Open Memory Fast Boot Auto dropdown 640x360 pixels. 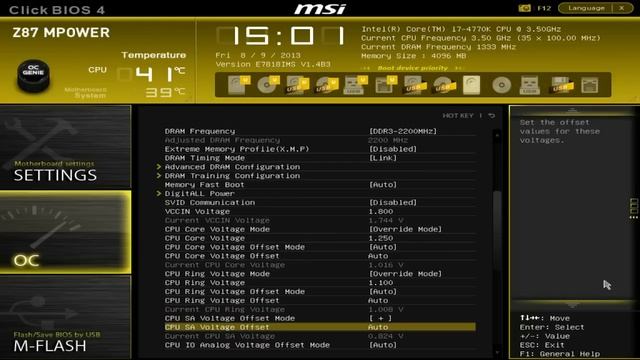pos(382,185)
